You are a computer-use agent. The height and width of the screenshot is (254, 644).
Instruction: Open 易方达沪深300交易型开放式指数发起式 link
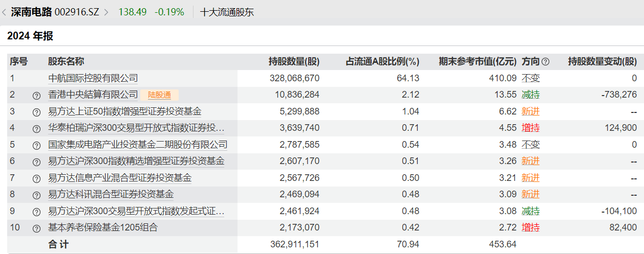[136, 211]
